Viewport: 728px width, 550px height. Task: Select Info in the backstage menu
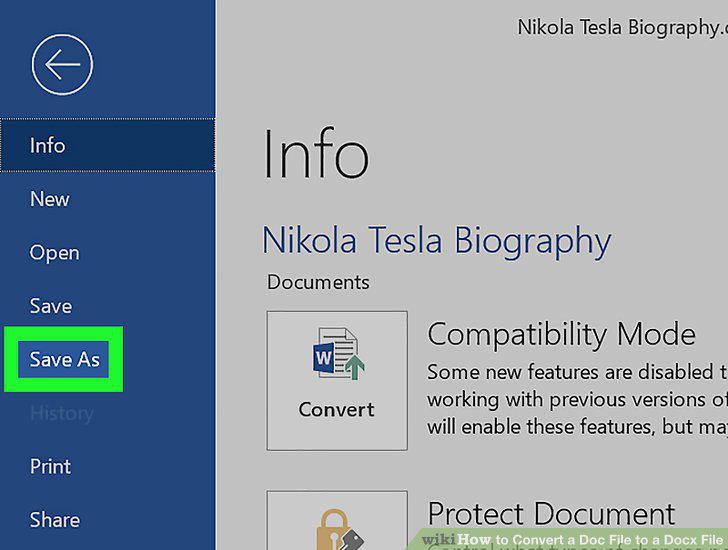(x=108, y=145)
